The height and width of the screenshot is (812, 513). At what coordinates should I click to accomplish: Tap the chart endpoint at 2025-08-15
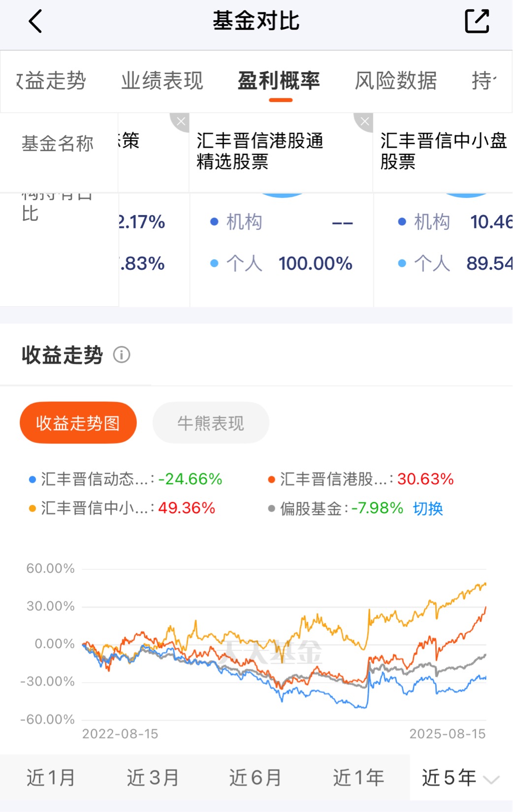[x=486, y=584]
